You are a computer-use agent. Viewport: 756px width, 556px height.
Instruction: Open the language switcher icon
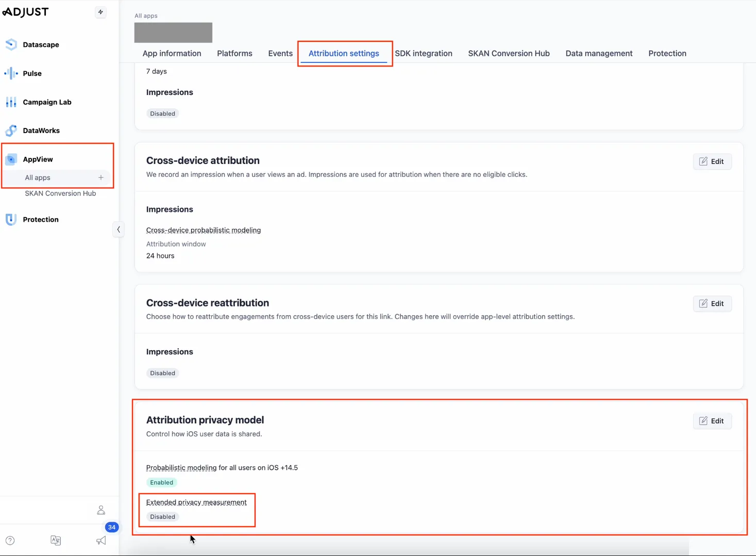[x=56, y=540]
